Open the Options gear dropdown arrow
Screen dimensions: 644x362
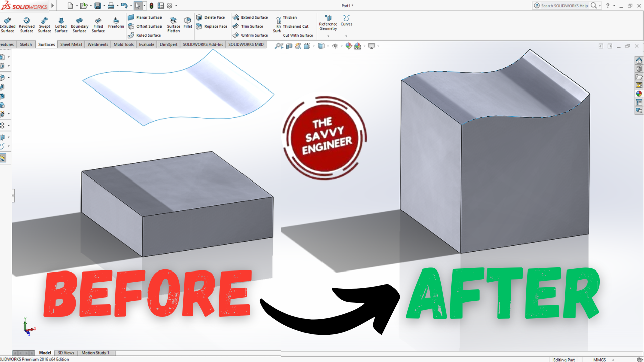(x=177, y=6)
